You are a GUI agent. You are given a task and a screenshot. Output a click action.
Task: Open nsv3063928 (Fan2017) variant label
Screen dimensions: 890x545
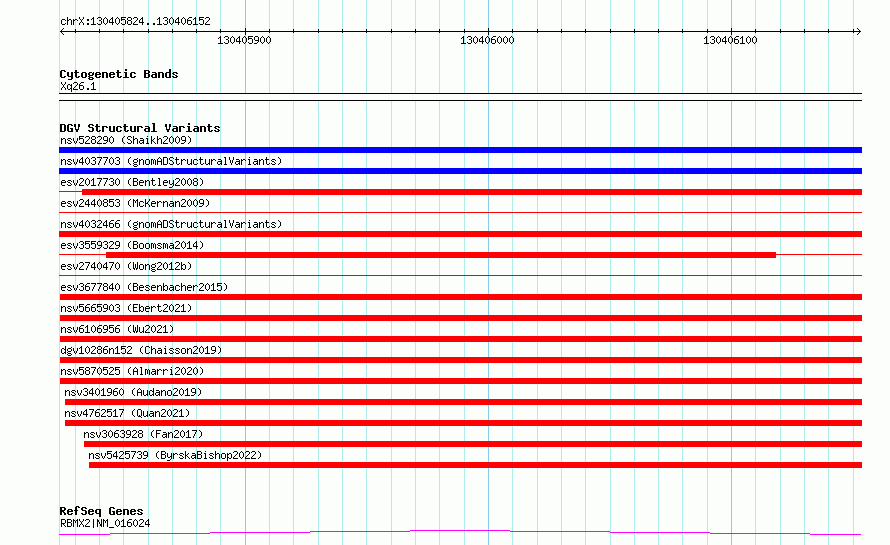tap(143, 434)
